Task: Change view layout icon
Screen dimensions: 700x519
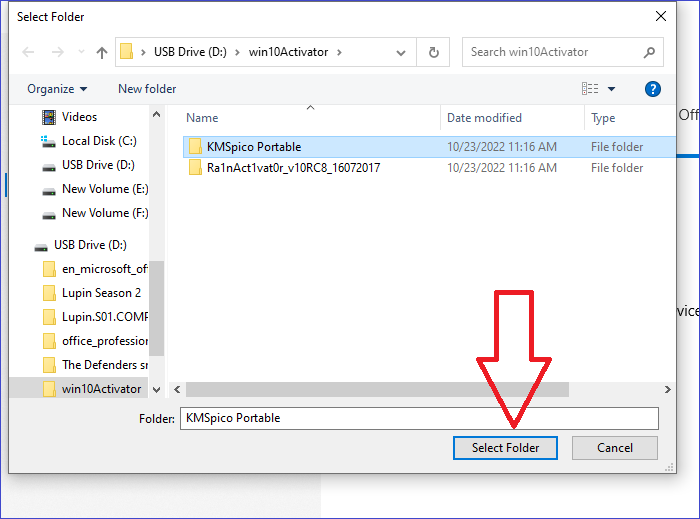Action: pyautogui.click(x=590, y=89)
